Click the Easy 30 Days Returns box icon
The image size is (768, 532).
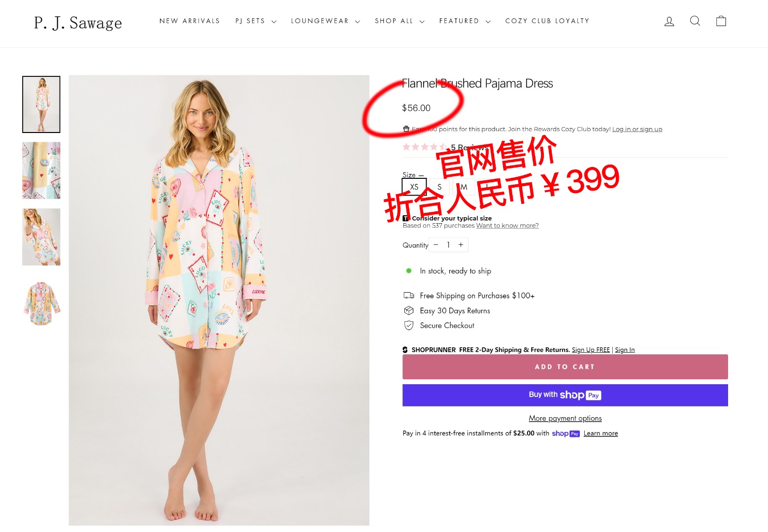coord(409,311)
